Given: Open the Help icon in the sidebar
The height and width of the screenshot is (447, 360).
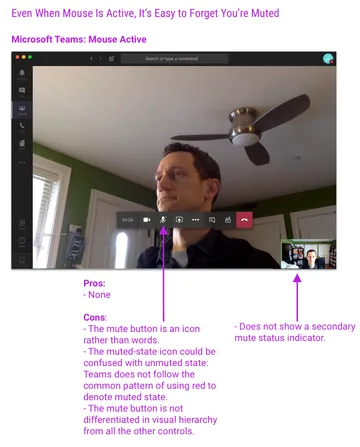Looking at the screenshot, I should pyautogui.click(x=22, y=241).
